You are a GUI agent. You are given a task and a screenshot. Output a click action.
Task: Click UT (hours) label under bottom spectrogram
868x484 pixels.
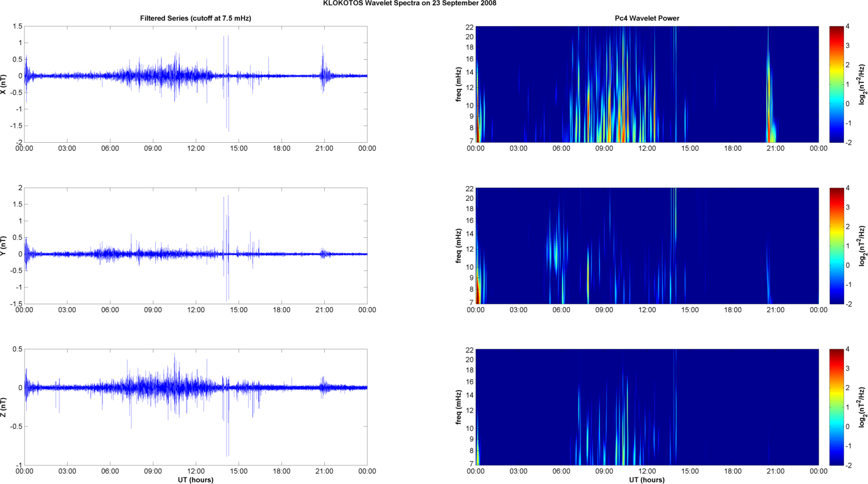[647, 479]
